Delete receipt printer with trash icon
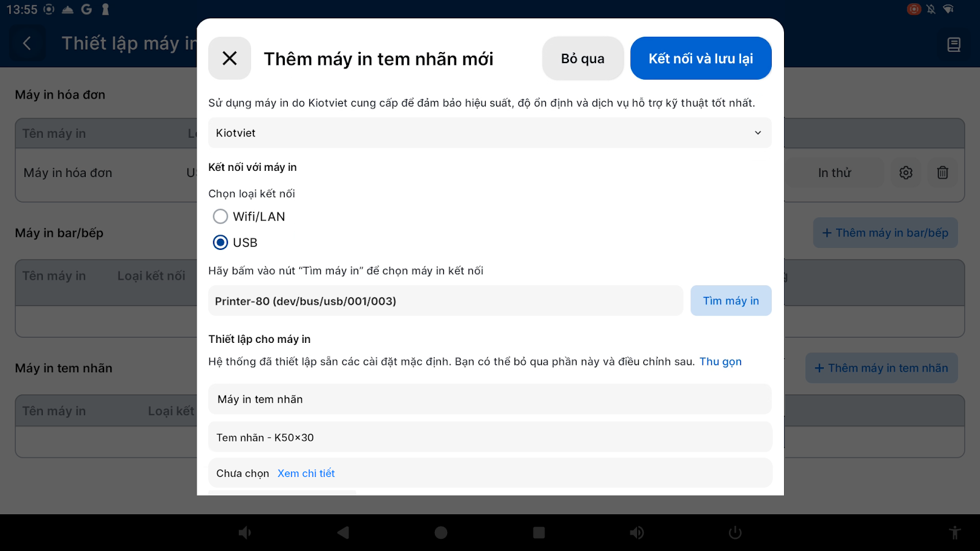The image size is (980, 551). point(943,173)
